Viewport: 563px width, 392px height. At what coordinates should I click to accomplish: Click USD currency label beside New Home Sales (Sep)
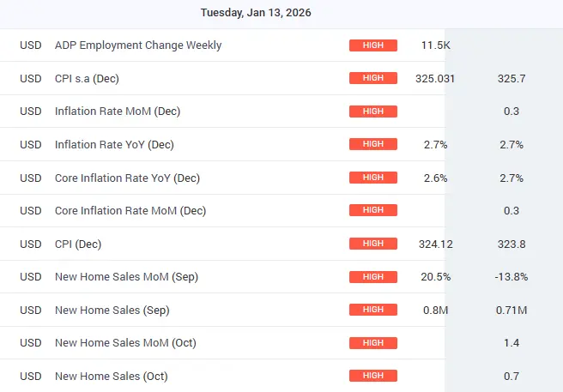click(x=31, y=310)
